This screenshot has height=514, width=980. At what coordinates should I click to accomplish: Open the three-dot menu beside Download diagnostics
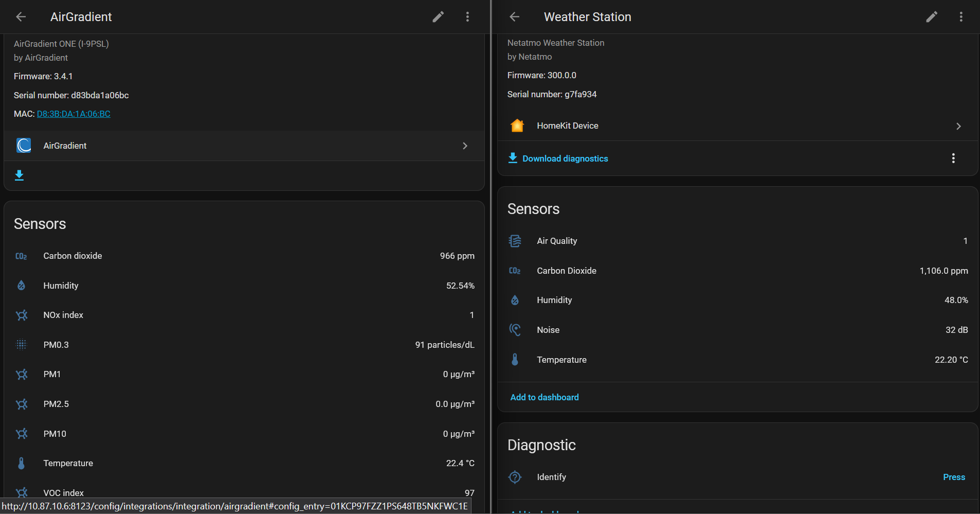coord(953,158)
